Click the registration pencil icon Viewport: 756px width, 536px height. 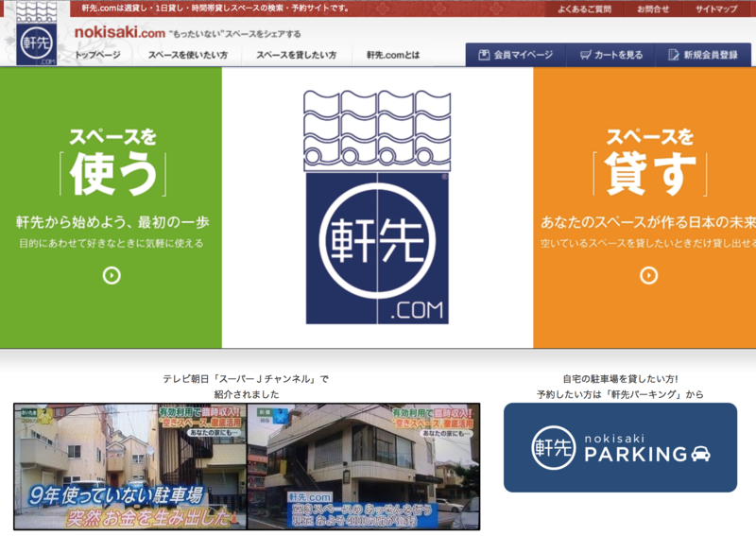pyautogui.click(x=674, y=55)
